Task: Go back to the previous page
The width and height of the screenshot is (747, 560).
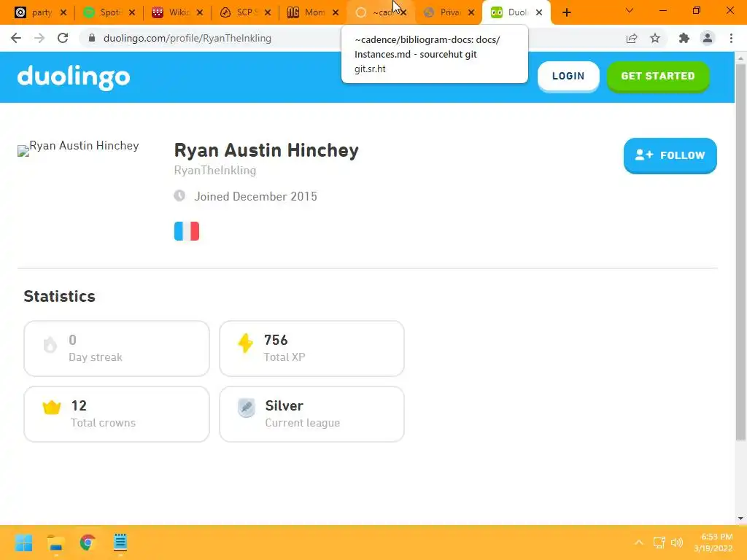Action: pos(16,38)
